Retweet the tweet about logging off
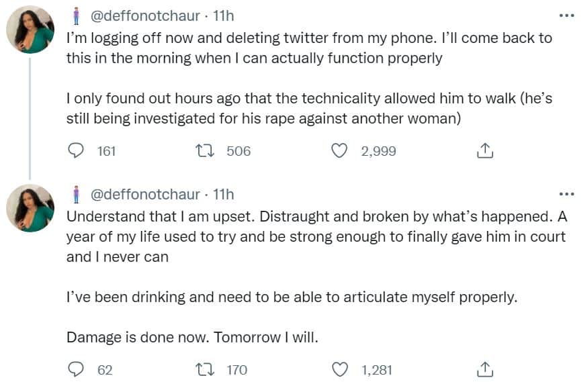The height and width of the screenshot is (382, 588). [x=205, y=151]
